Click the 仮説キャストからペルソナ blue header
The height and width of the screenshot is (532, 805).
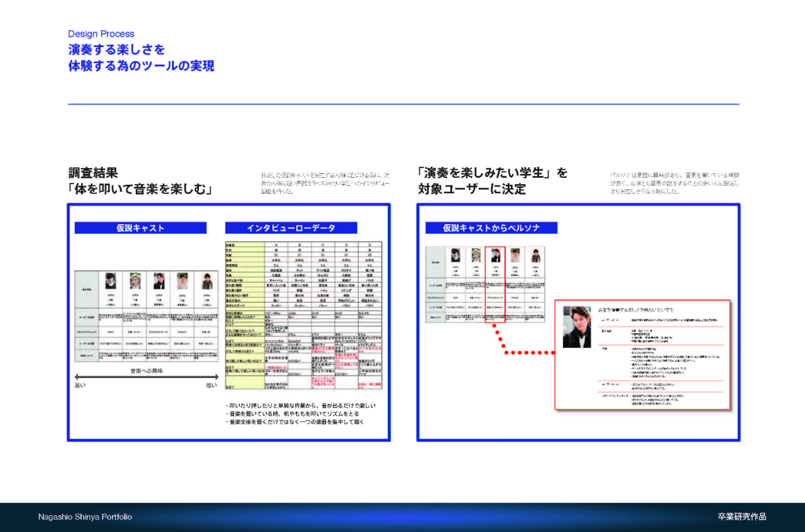click(x=491, y=228)
